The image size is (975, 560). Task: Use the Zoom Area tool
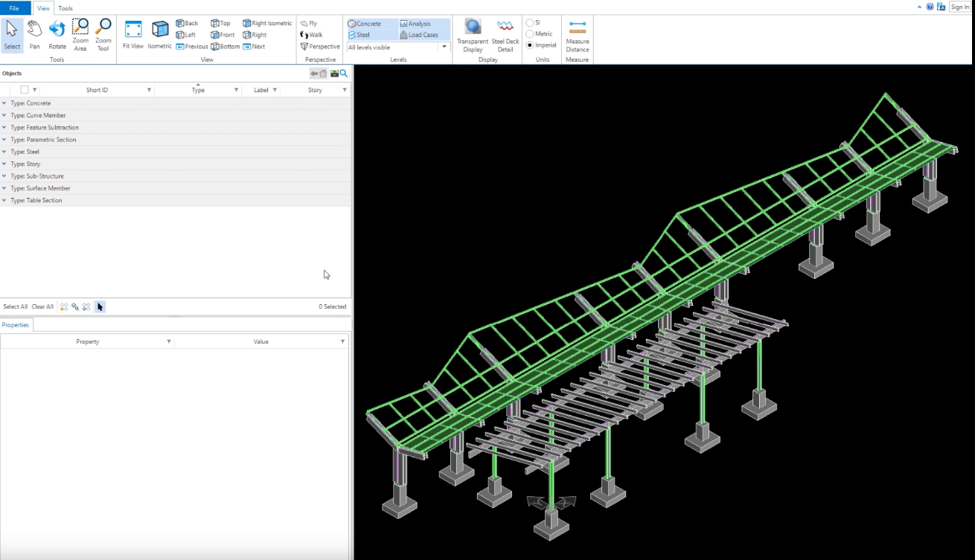click(x=80, y=35)
